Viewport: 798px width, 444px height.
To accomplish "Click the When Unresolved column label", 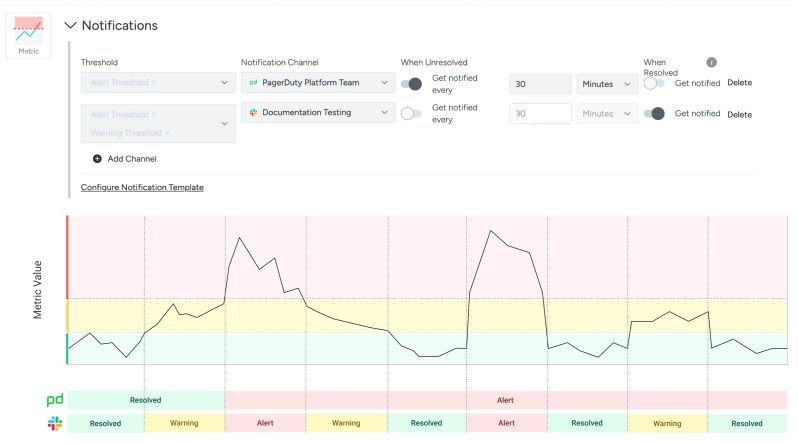I will pos(434,62).
